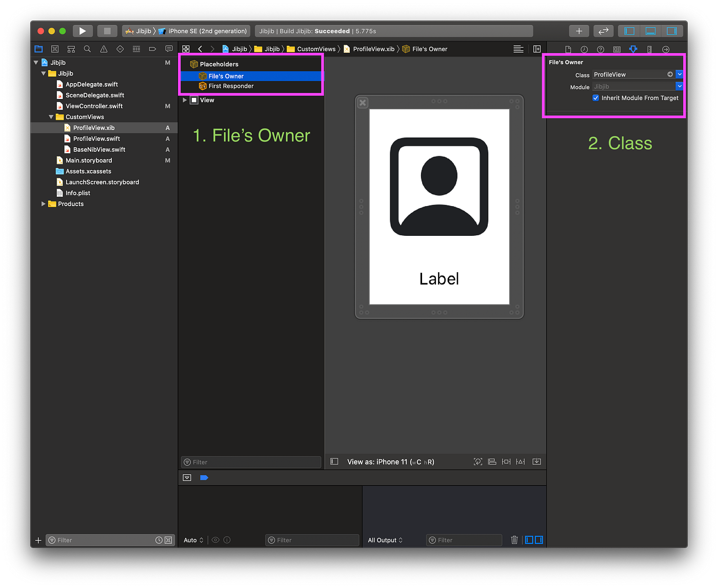Toggle Inherit Module From Target checkbox
This screenshot has width=718, height=588.
pos(595,98)
